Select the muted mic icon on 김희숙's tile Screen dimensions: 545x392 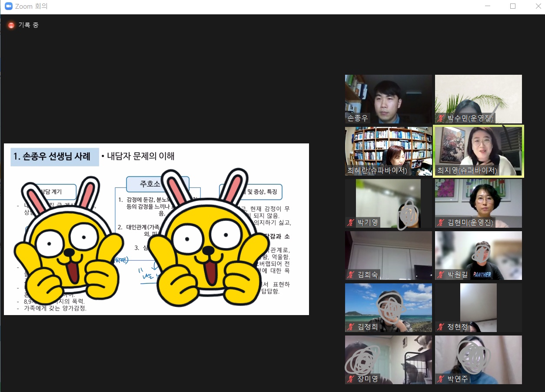[351, 275]
